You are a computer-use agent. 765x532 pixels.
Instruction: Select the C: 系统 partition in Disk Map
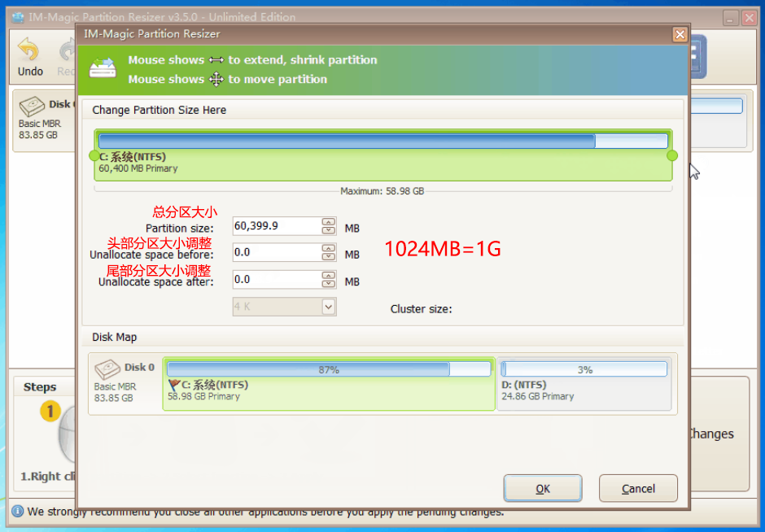pyautogui.click(x=329, y=384)
